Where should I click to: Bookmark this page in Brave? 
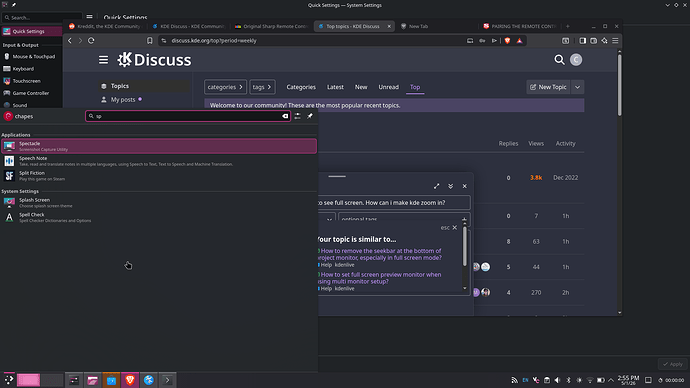coord(150,40)
